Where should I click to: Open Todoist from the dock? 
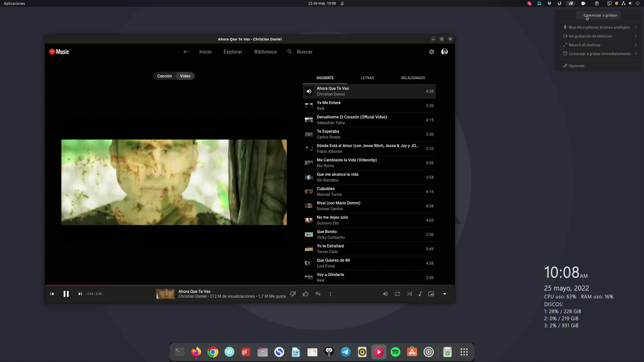pos(246,352)
